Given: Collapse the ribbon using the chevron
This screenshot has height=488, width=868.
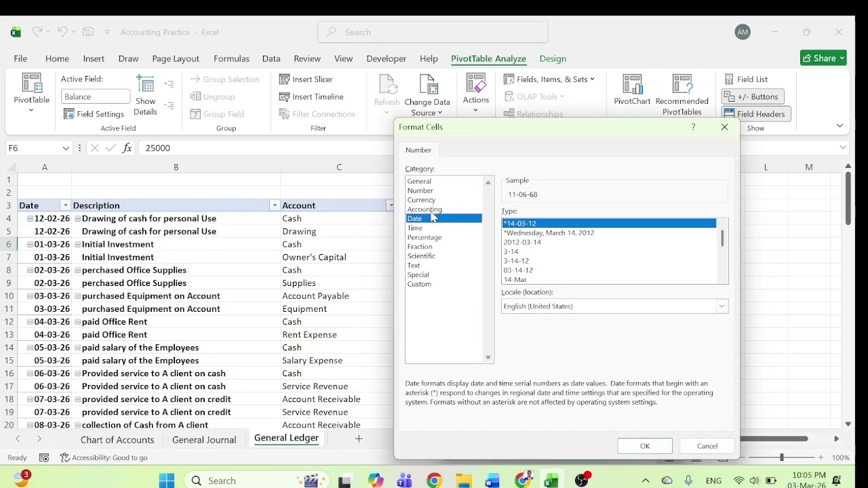Looking at the screenshot, I should tap(840, 125).
